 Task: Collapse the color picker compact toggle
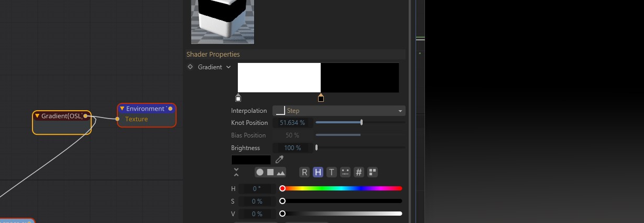coord(236,172)
